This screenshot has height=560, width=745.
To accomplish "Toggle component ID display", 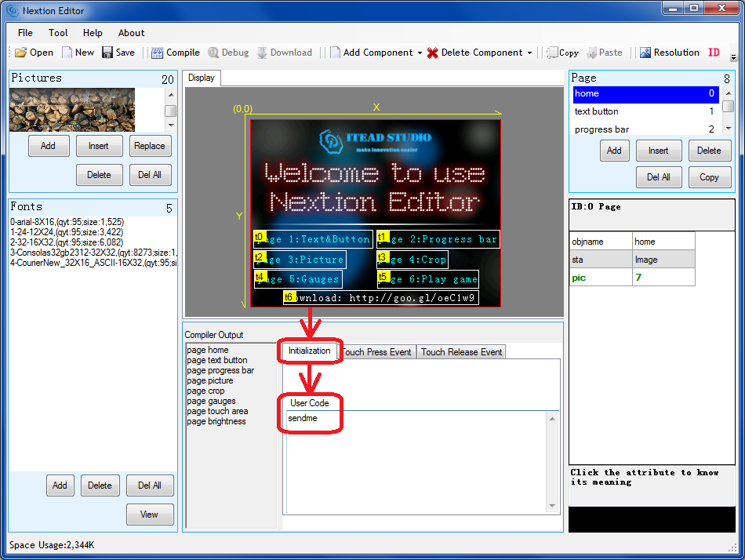I will (x=714, y=53).
